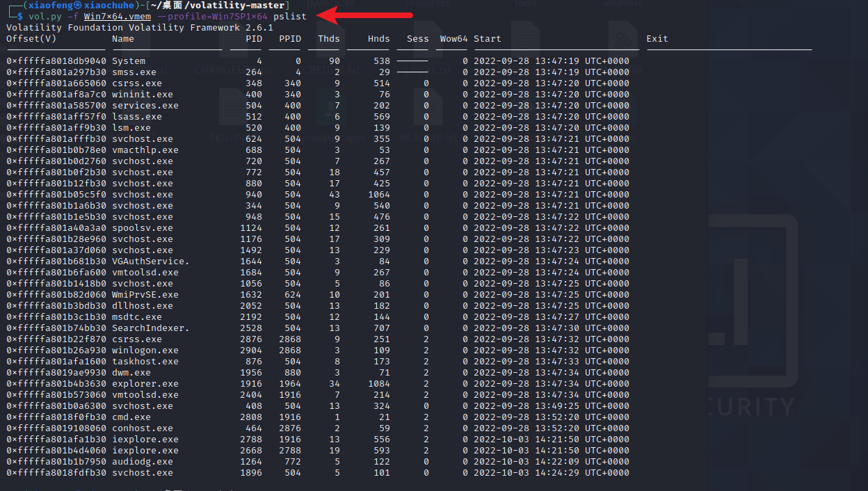Select the msdtc.exe process name

click(x=137, y=316)
